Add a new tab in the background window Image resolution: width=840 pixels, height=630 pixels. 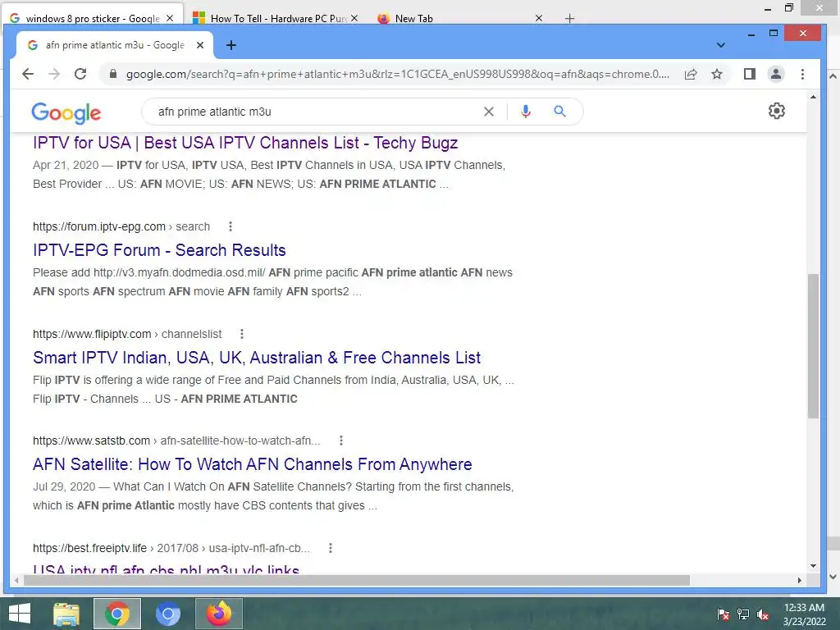point(569,19)
